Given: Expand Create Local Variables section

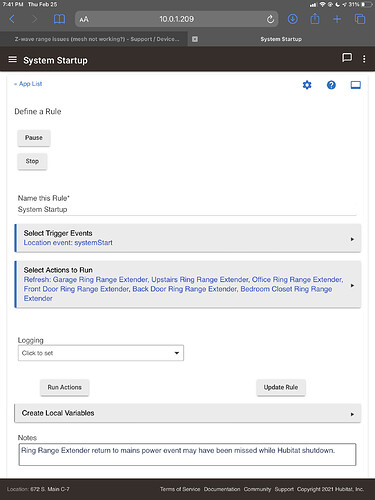Looking at the screenshot, I should (x=188, y=413).
